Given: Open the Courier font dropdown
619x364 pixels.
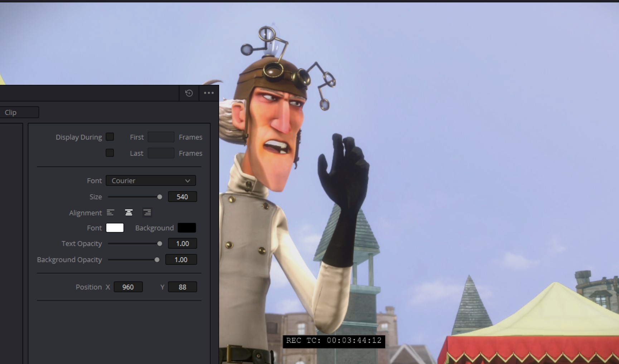Looking at the screenshot, I should point(151,180).
